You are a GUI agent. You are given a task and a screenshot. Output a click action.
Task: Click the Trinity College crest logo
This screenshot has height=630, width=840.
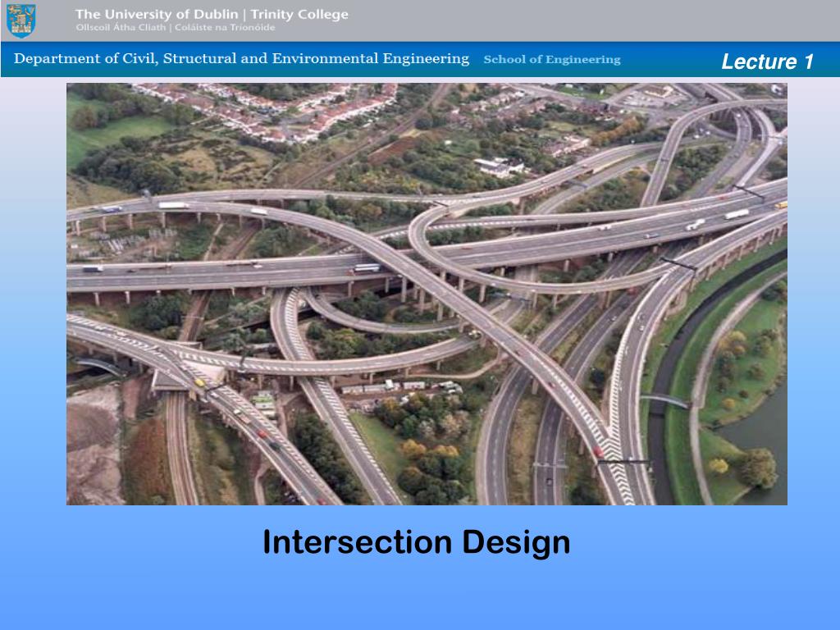point(21,21)
